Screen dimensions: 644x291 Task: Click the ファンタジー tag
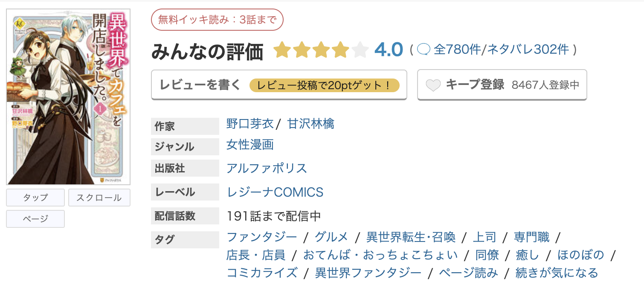click(261, 236)
